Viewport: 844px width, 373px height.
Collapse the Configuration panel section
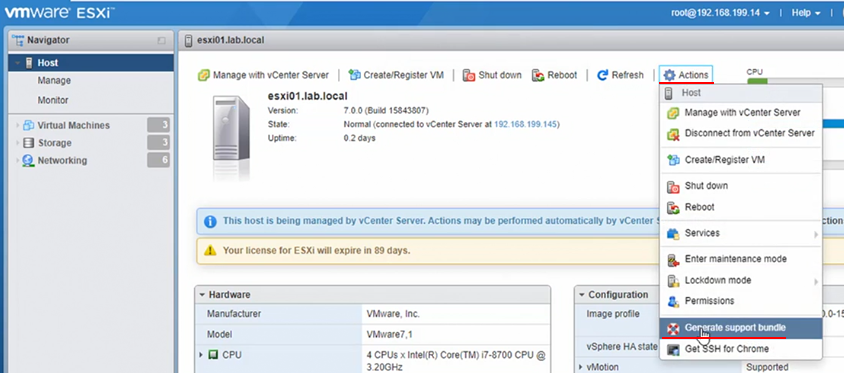[582, 295]
